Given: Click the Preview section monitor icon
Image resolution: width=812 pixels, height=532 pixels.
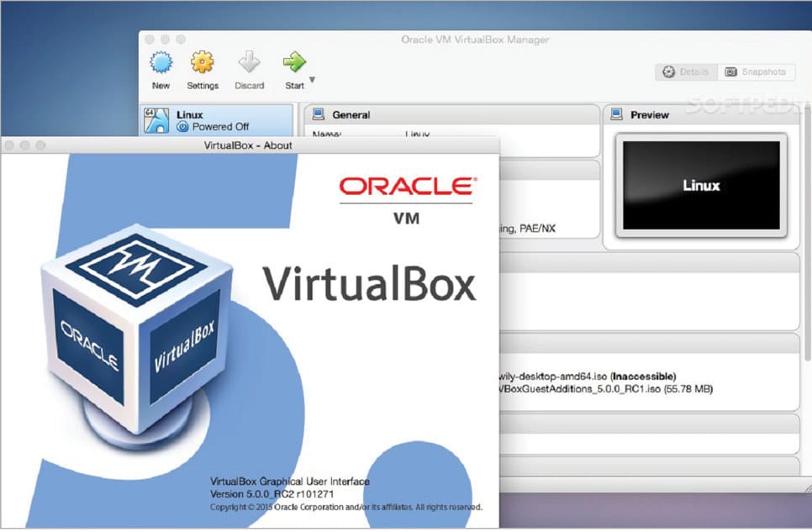Looking at the screenshot, I should point(616,114).
